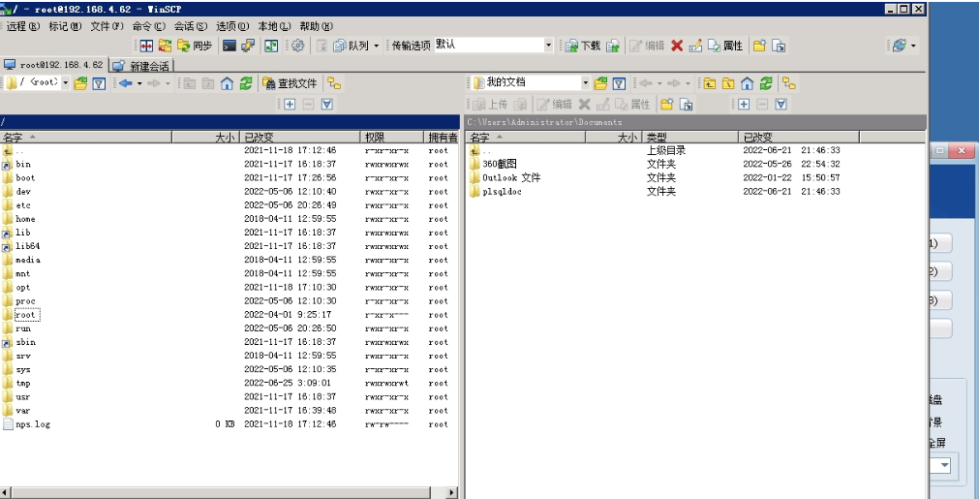Click download-and-delete icon right of 下载
The width and height of the screenshot is (980, 499).
pyautogui.click(x=612, y=46)
